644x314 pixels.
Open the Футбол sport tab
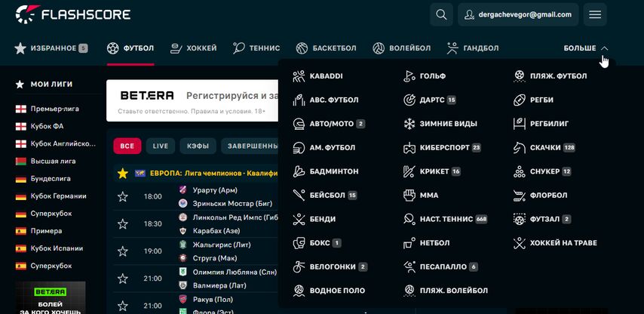pyautogui.click(x=130, y=48)
